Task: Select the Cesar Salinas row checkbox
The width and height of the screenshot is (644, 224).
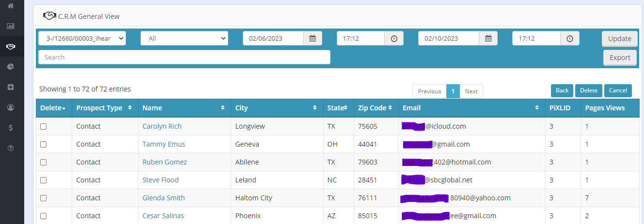Action: [43, 216]
